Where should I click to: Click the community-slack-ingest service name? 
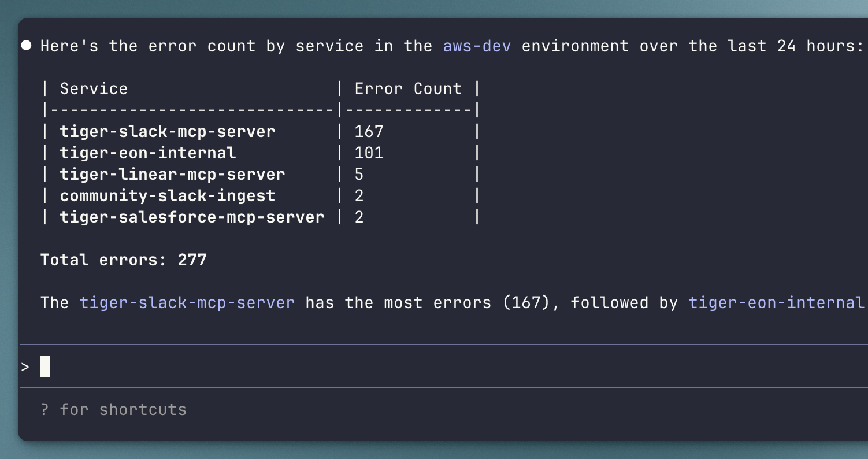[x=166, y=195]
